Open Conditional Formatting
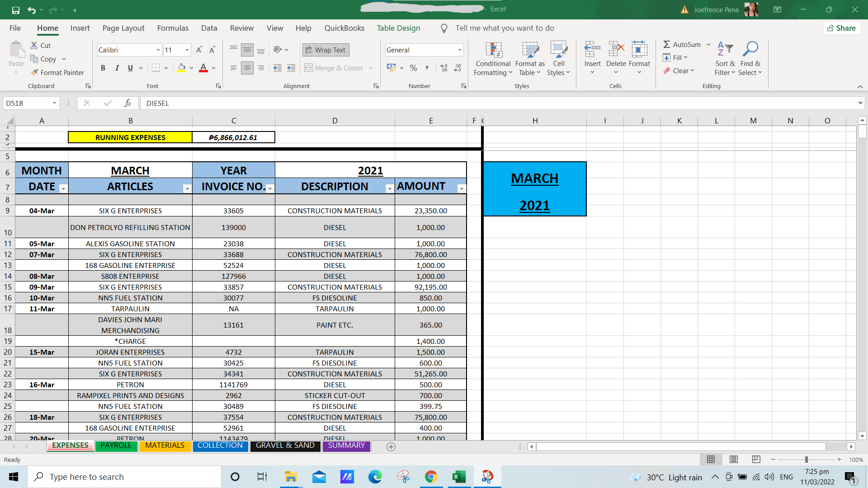868x488 pixels. 493,59
